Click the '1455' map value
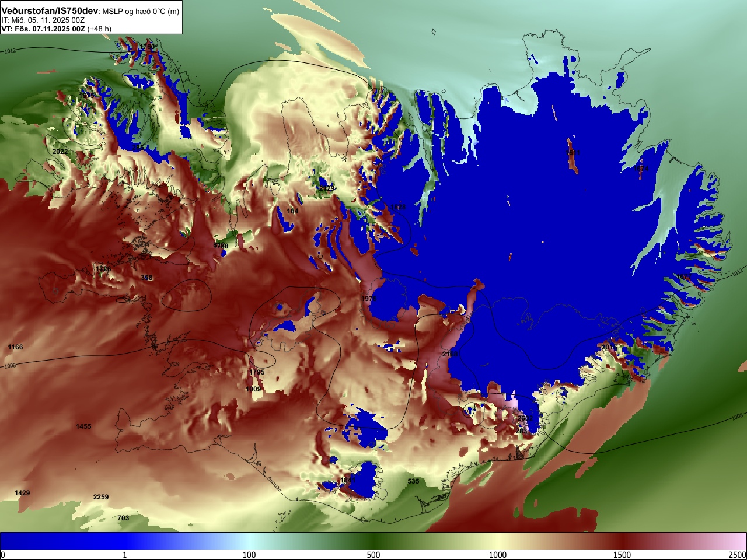747x560 pixels. [x=83, y=426]
